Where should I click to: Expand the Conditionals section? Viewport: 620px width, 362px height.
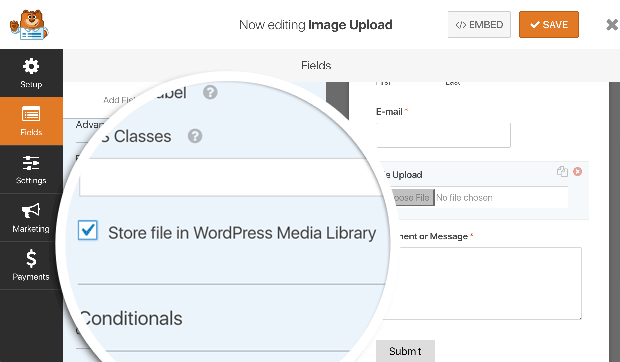click(x=131, y=319)
